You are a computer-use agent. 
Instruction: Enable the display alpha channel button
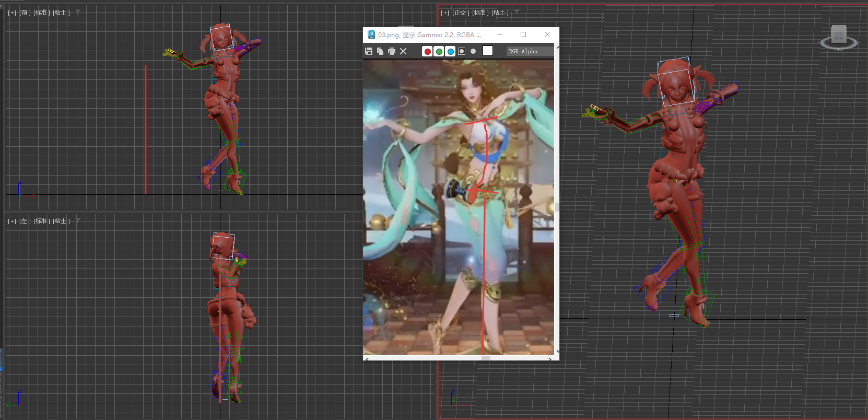coord(462,51)
